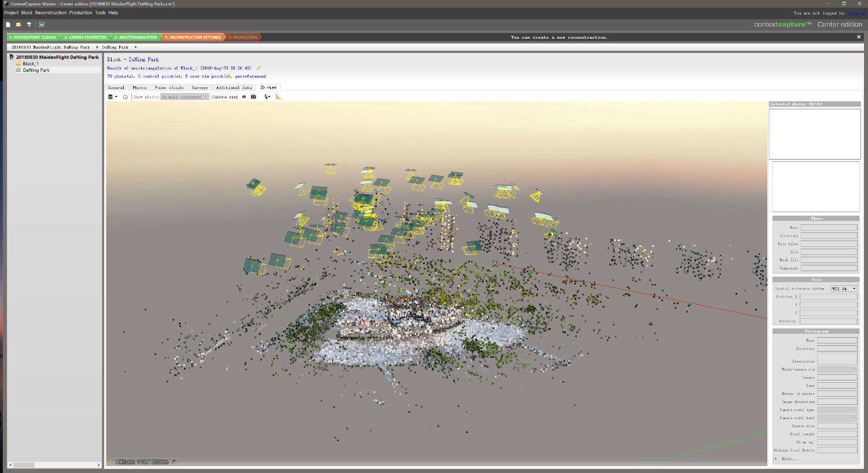Click the Rotation field under Pose

coord(829,321)
